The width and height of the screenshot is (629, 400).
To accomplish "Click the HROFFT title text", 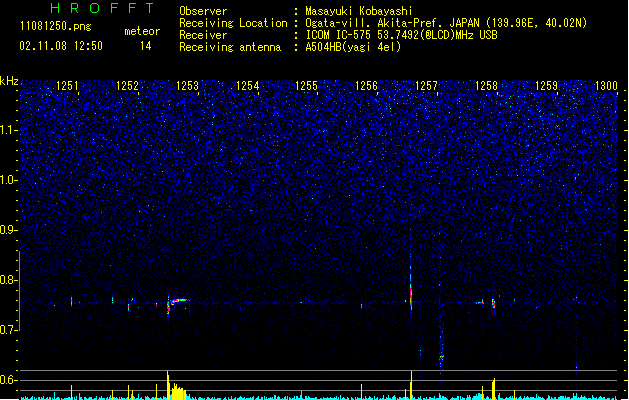I will tap(102, 8).
